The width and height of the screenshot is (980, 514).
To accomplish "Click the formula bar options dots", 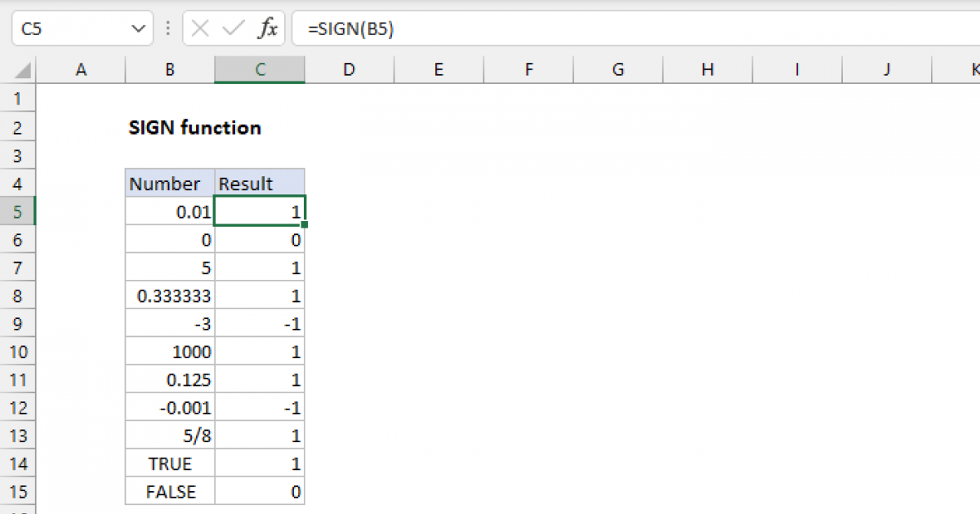I will pos(167,29).
